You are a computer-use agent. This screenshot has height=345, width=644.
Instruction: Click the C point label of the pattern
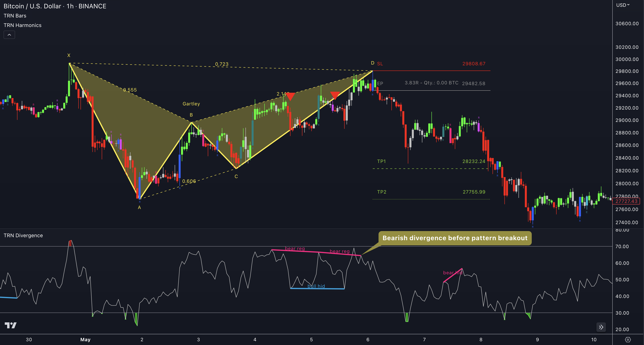tap(236, 176)
